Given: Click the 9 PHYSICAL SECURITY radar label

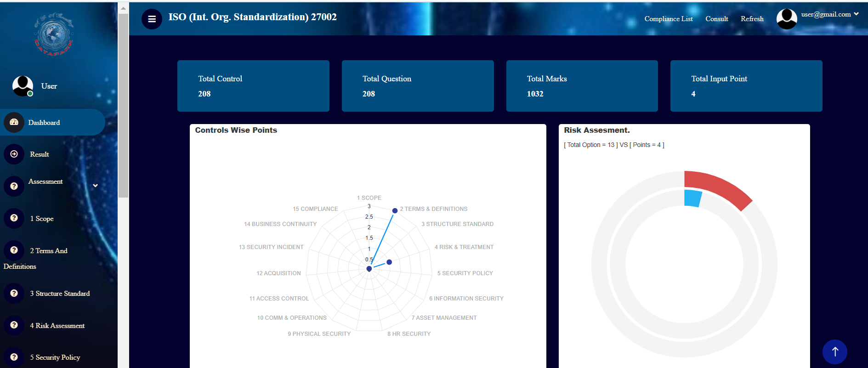Looking at the screenshot, I should click(x=319, y=334).
